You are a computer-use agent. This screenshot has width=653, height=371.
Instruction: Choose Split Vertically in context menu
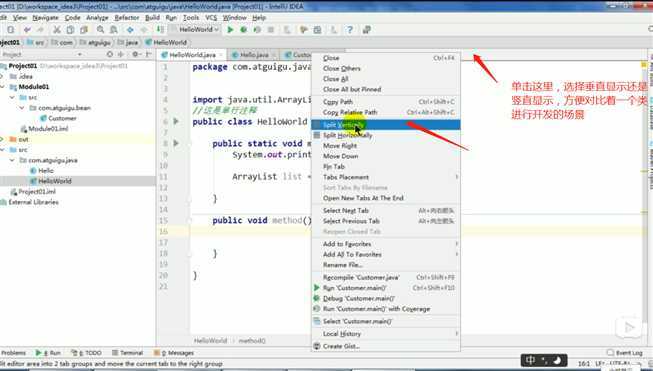(386, 124)
